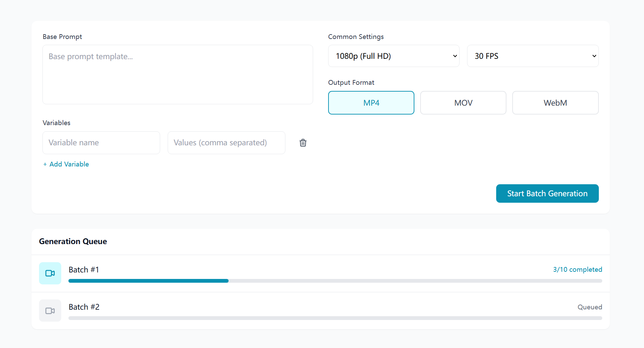This screenshot has width=644, height=348.
Task: Click the Batch #1 progress bar
Action: (335, 281)
